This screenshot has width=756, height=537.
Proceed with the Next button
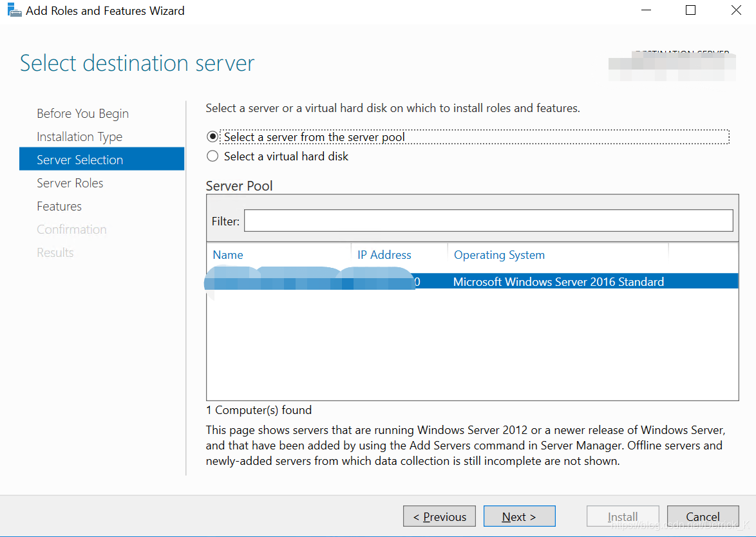click(x=519, y=516)
